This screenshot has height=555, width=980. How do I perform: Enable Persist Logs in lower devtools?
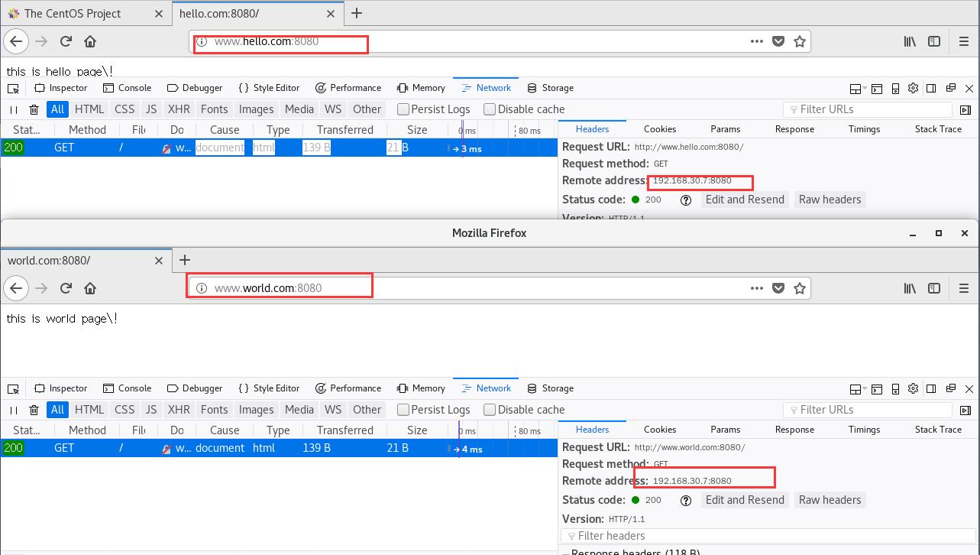tap(434, 410)
